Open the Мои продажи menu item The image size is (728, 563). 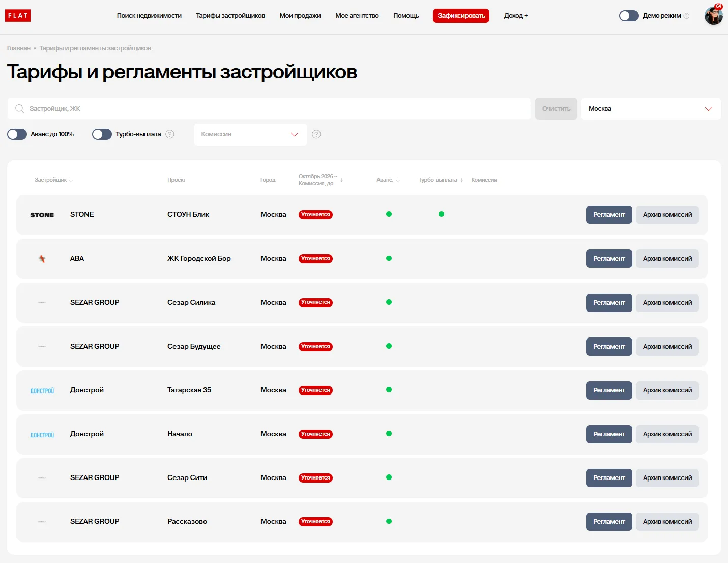click(300, 16)
